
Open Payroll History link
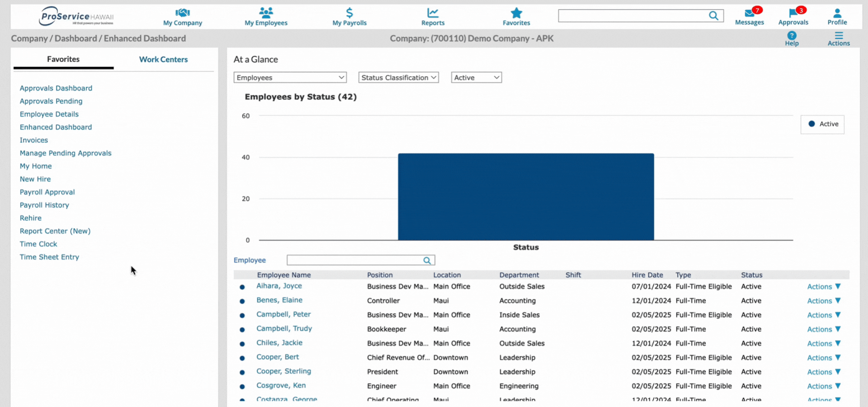click(44, 205)
